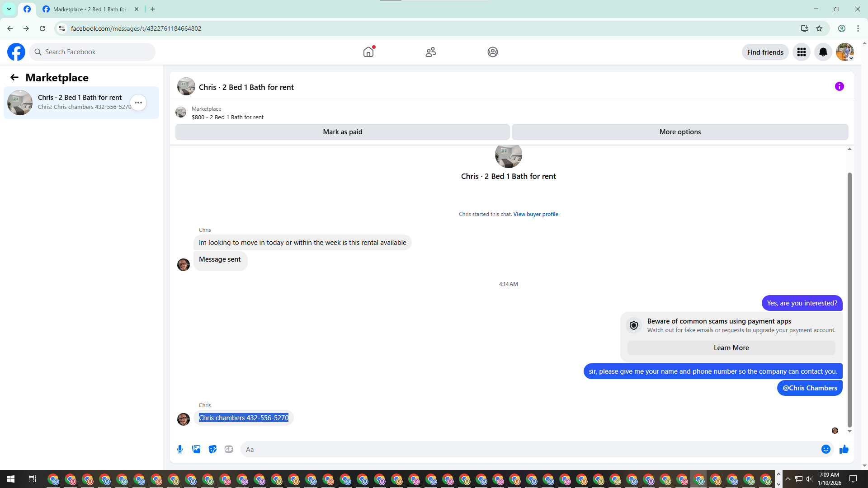The image size is (868, 488).
Task: Click the More options button
Action: point(679,132)
